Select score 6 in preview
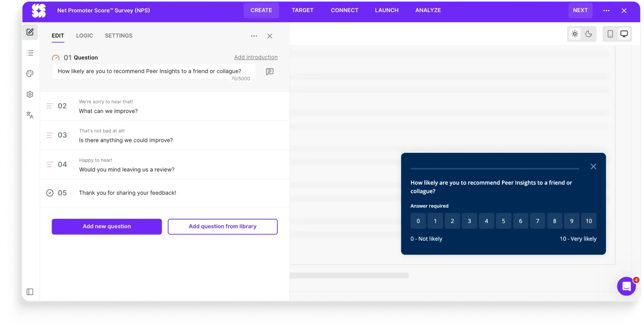This screenshot has width=644, height=333. [x=521, y=221]
